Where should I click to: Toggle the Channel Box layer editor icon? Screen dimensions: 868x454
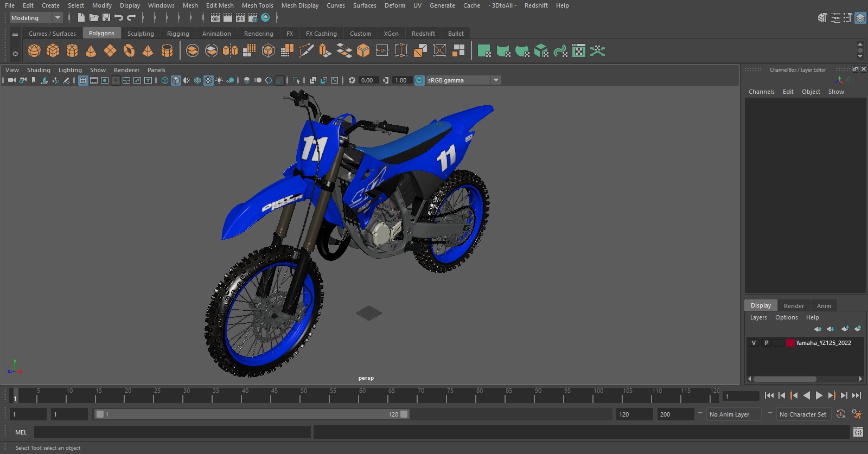click(x=860, y=18)
